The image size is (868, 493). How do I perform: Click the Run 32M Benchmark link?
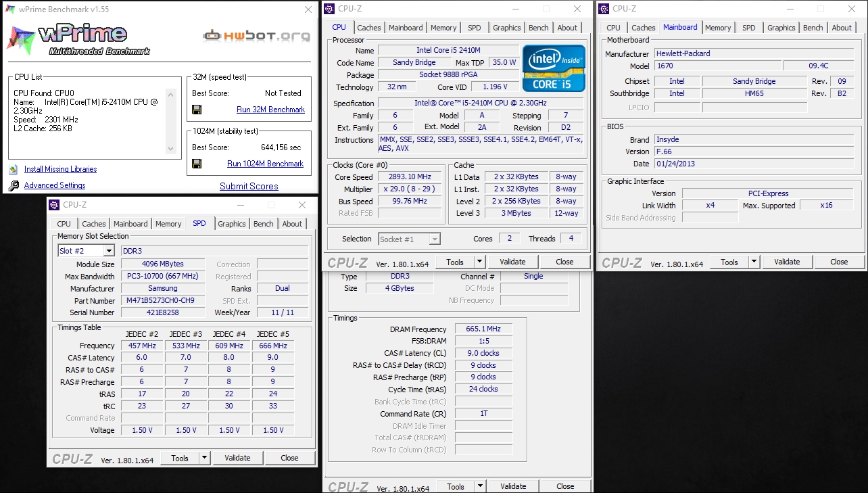pos(270,110)
